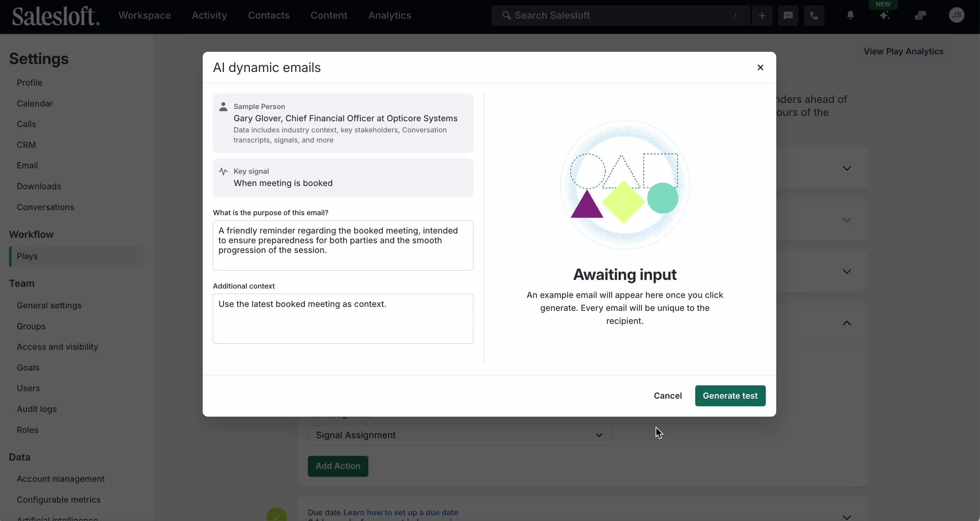980x521 pixels.
Task: Open the Signal Assignment dropdown
Action: pos(459,435)
